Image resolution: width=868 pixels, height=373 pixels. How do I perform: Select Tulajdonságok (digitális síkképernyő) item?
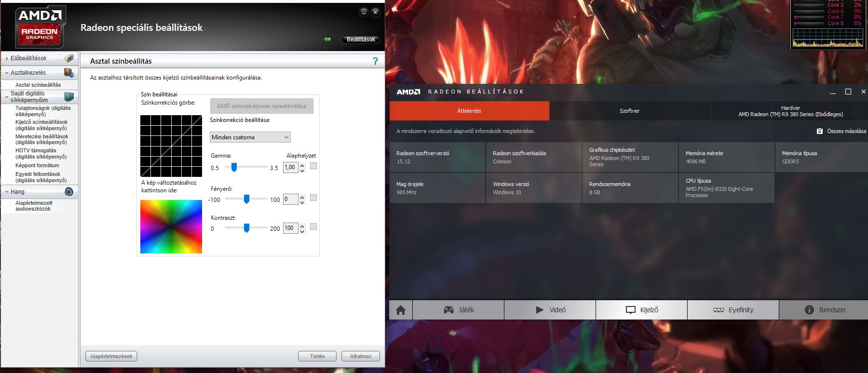coord(43,111)
